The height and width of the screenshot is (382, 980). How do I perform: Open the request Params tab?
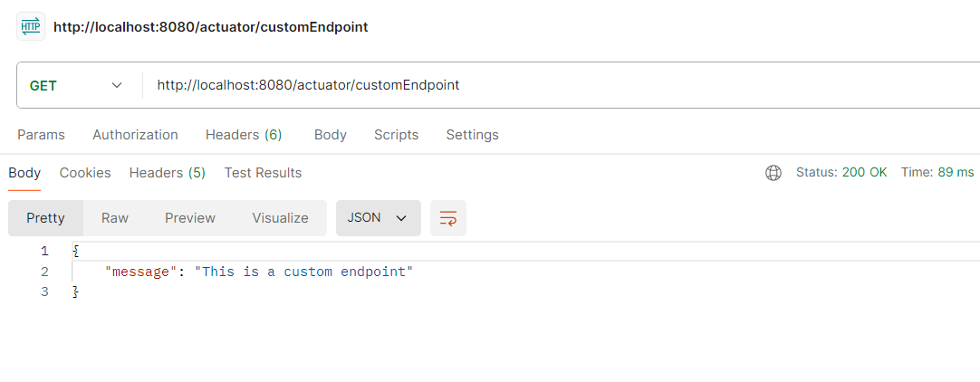tap(41, 135)
